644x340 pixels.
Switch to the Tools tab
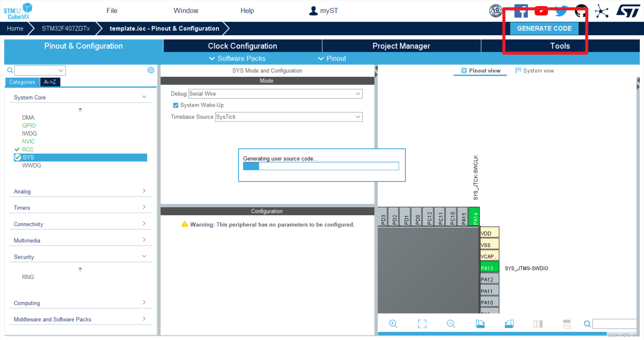[x=560, y=46]
